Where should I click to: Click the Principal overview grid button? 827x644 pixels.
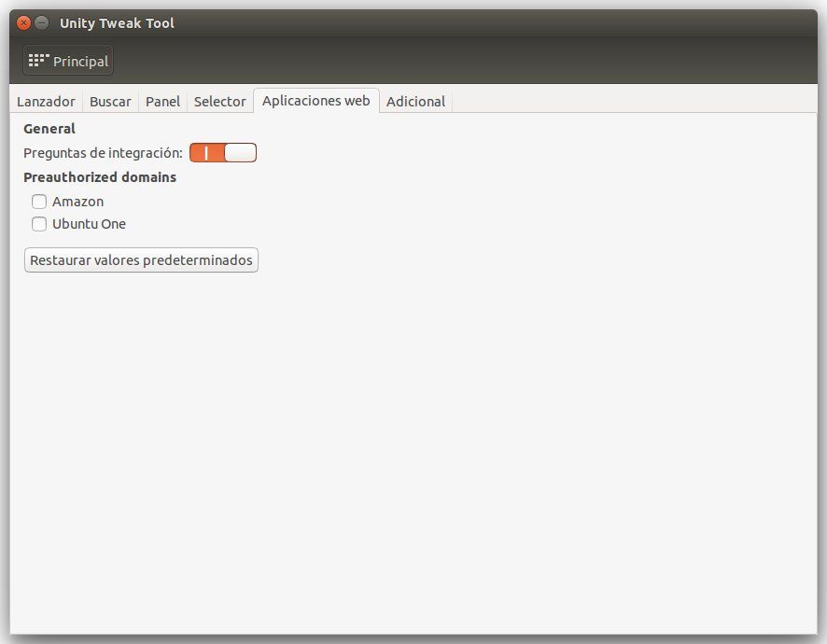coord(68,61)
